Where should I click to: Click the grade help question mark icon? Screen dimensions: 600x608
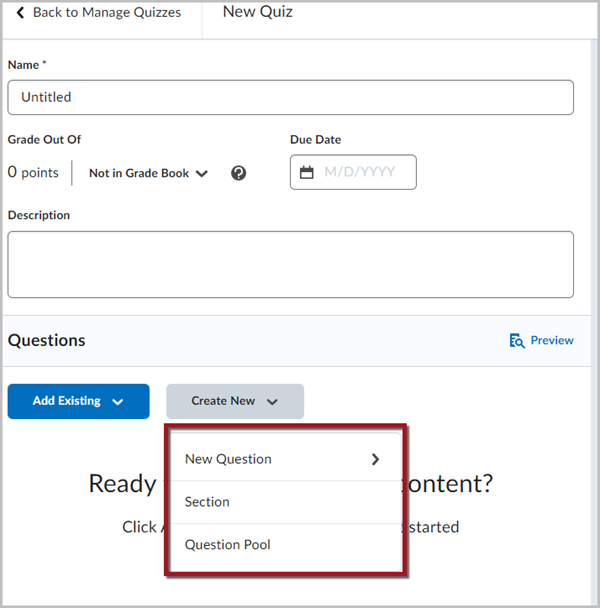pyautogui.click(x=239, y=173)
